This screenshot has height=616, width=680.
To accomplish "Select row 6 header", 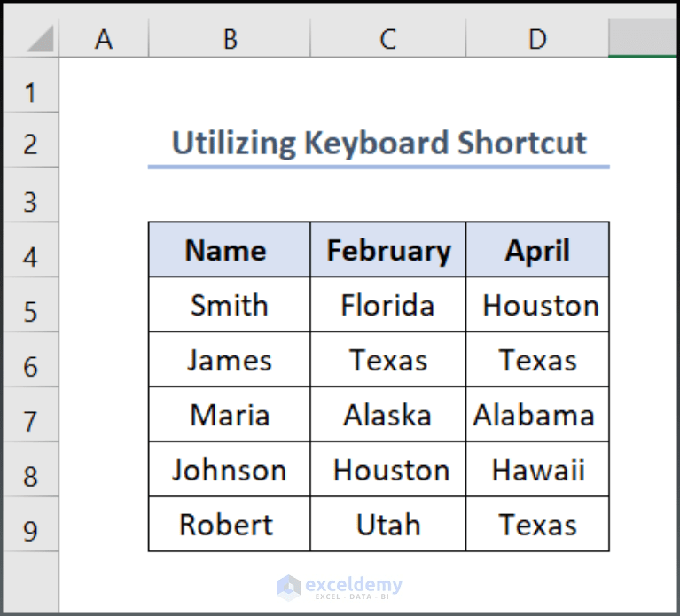I will tap(30, 359).
